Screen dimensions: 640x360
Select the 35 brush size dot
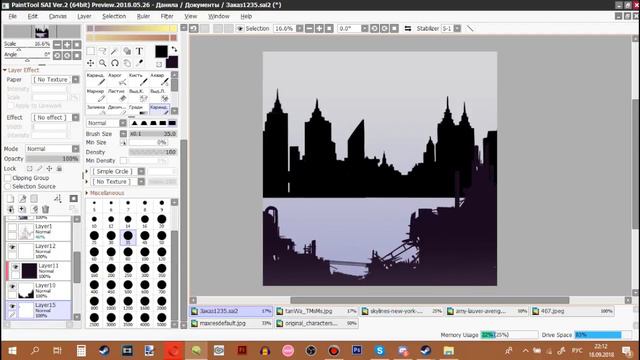[x=128, y=237]
